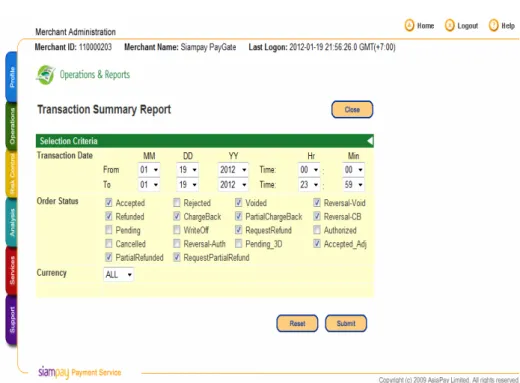Check the Pending order status
Screen dimensions: 520x383
(x=109, y=230)
